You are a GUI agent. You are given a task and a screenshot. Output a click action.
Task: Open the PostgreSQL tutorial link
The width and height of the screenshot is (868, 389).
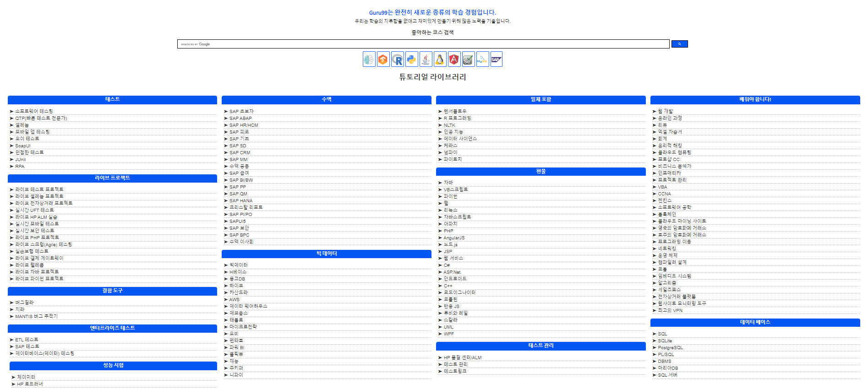pyautogui.click(x=670, y=347)
